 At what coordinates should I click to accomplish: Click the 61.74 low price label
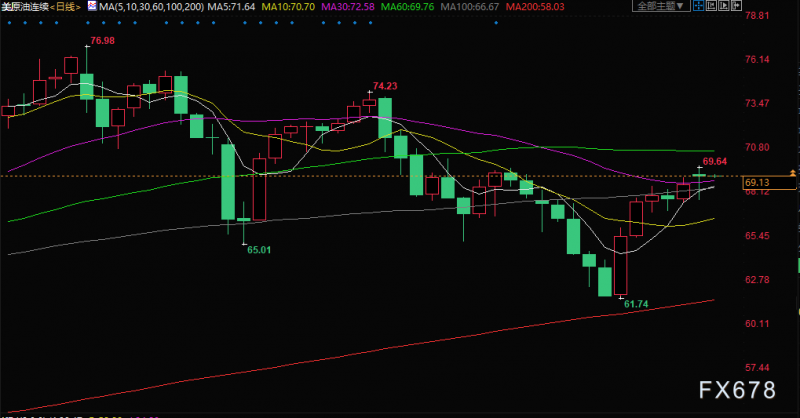pos(636,304)
